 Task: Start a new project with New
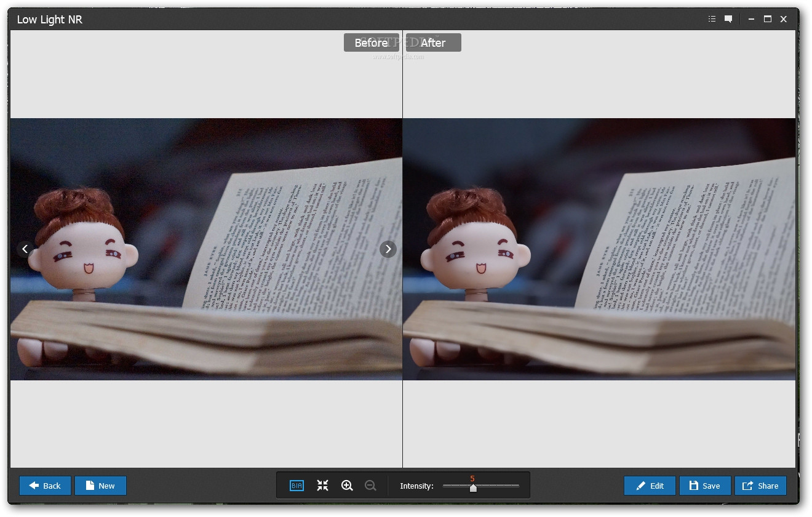click(x=100, y=486)
